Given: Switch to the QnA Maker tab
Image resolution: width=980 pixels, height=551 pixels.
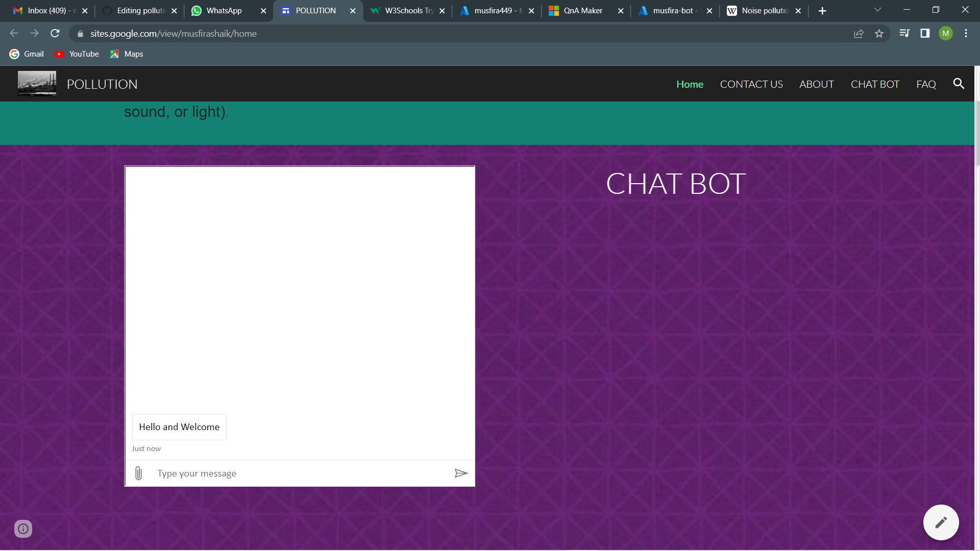Looking at the screenshot, I should click(582, 10).
